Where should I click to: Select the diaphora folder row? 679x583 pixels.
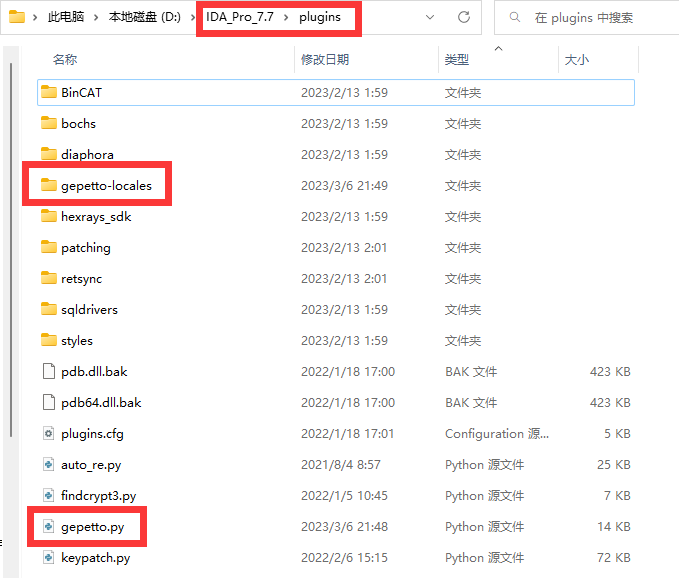click(x=87, y=155)
